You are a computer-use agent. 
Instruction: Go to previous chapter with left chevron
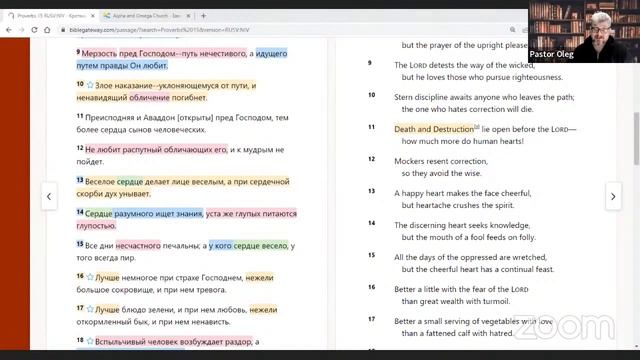[x=49, y=197]
